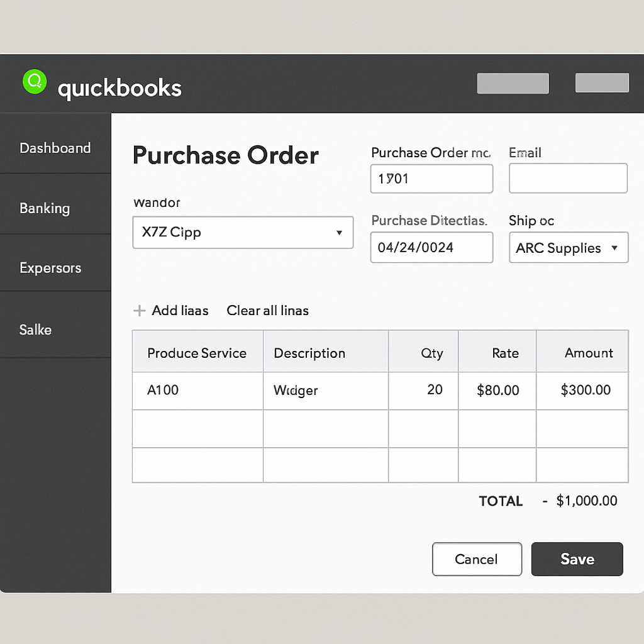Click the total value $1,000.00

pyautogui.click(x=587, y=501)
